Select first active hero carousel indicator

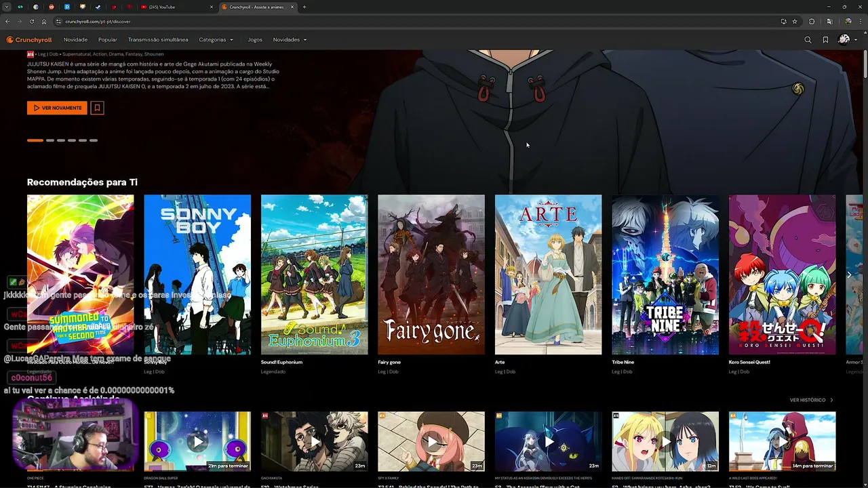click(x=35, y=140)
